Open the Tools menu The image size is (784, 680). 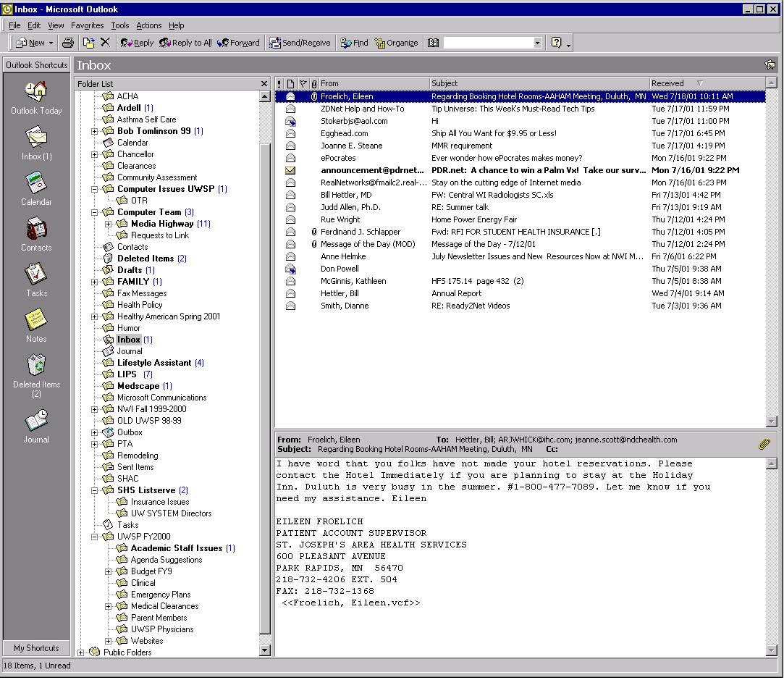(x=119, y=25)
